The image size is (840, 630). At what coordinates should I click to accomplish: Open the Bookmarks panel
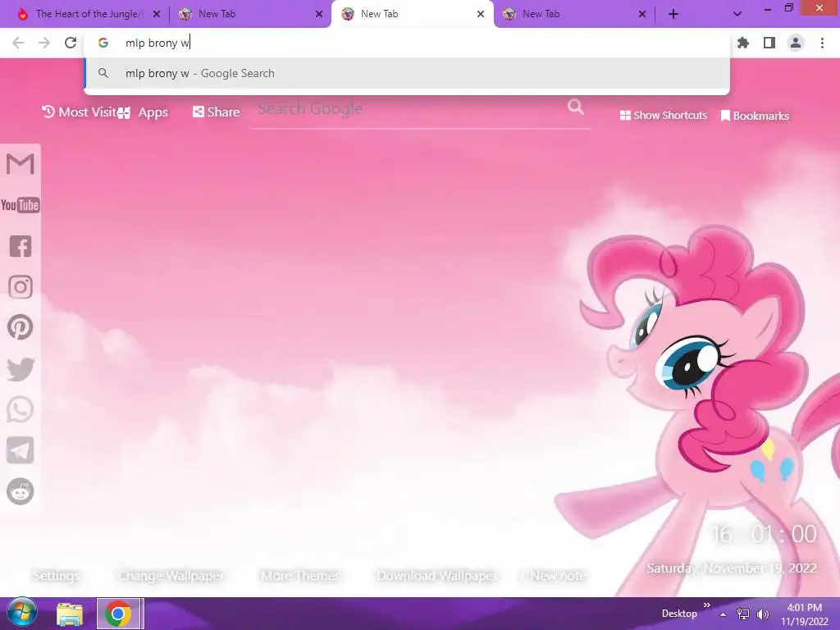(x=755, y=116)
